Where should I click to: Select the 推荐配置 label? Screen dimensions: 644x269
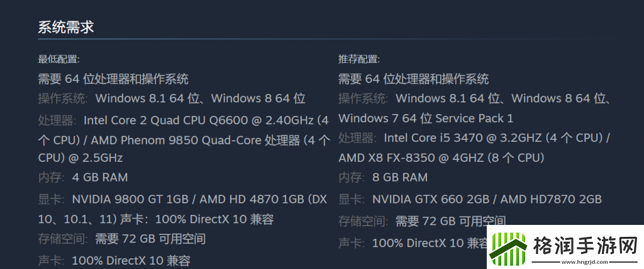(x=358, y=59)
